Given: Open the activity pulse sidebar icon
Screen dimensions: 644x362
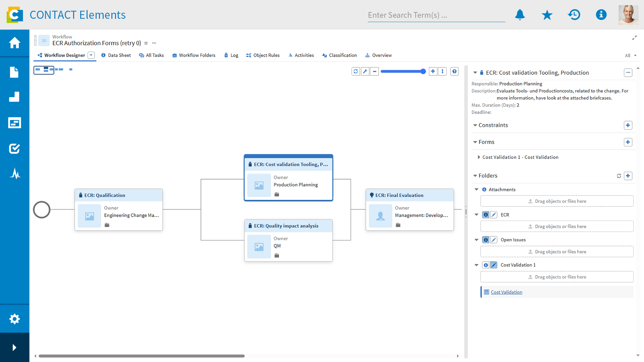Looking at the screenshot, I should tap(14, 174).
